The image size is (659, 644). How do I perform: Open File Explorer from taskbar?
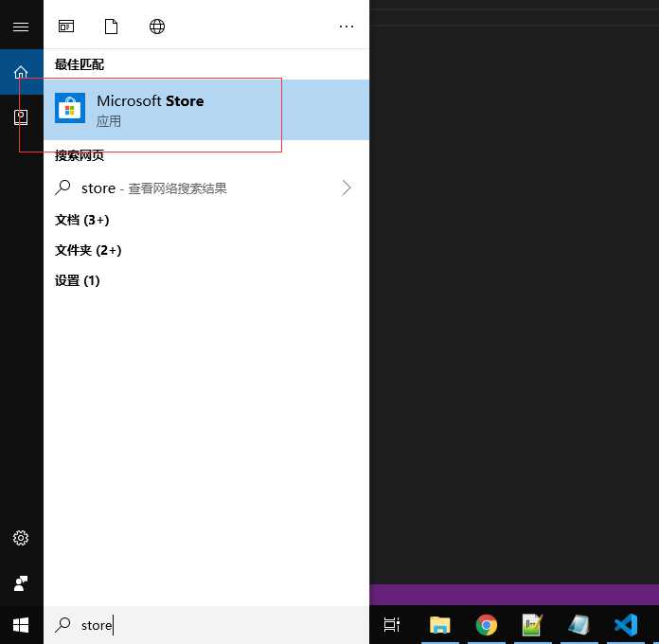pyautogui.click(x=440, y=625)
